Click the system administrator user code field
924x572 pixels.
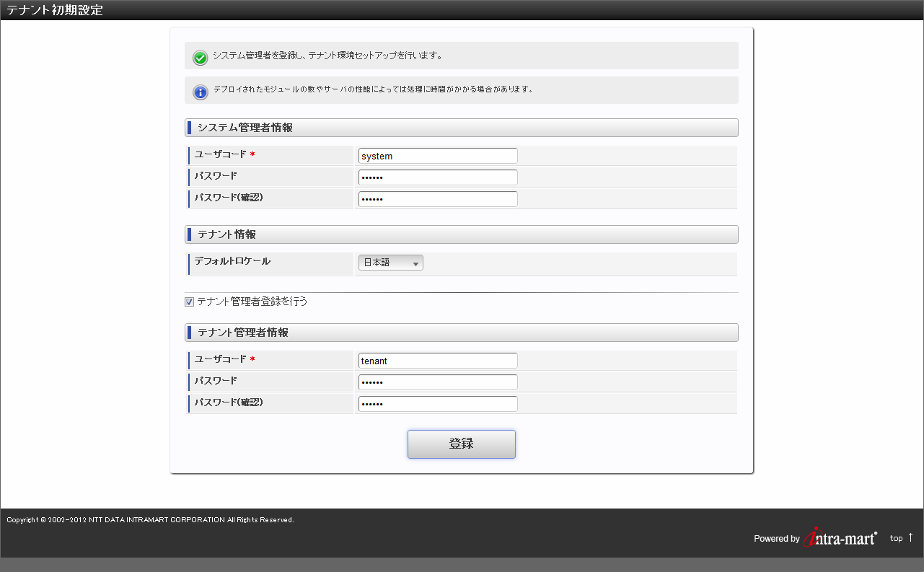[x=438, y=156]
